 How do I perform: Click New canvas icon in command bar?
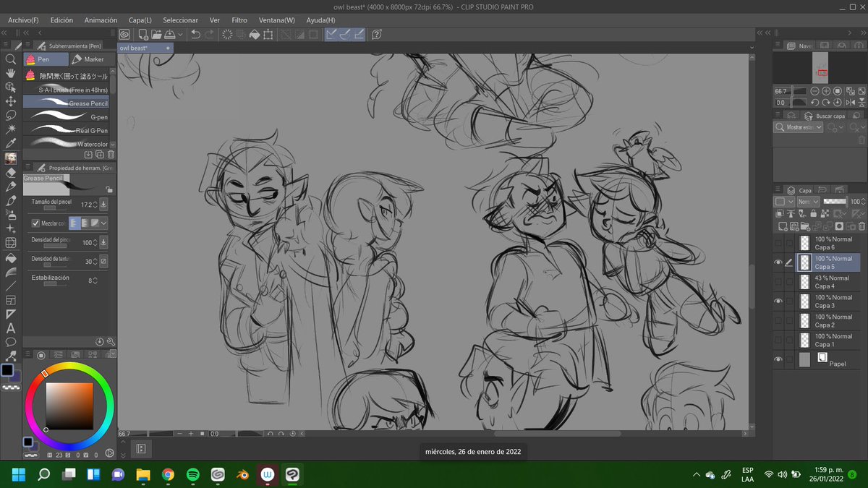[x=143, y=34]
